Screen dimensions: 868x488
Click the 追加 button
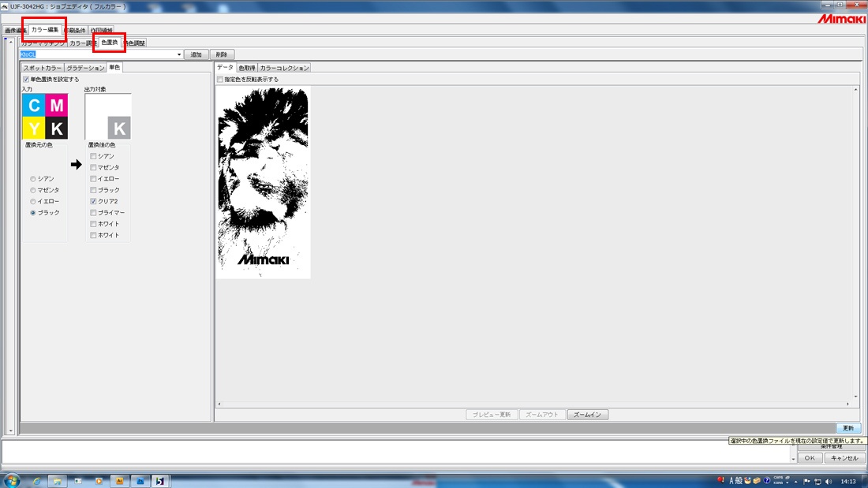pyautogui.click(x=196, y=54)
